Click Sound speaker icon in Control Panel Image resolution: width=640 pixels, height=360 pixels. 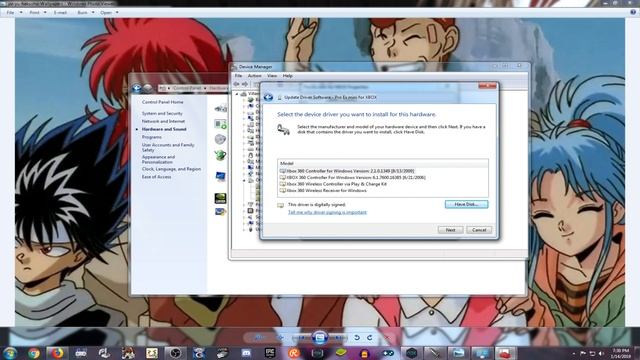[220, 139]
